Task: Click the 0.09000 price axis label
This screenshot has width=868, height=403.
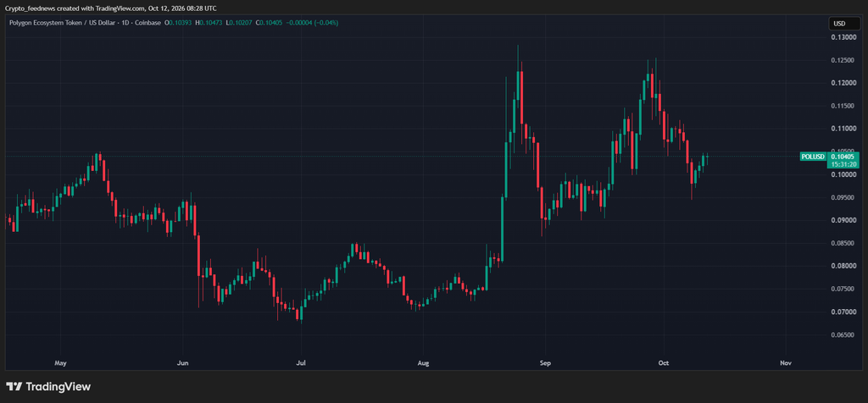Action: tap(842, 221)
